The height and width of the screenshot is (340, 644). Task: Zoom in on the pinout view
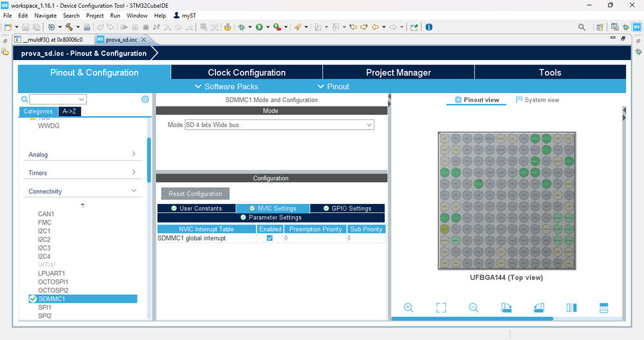(x=408, y=308)
